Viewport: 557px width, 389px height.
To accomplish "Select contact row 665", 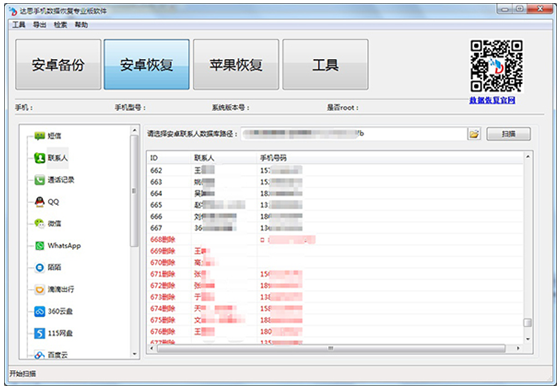I will pyautogui.click(x=335, y=205).
